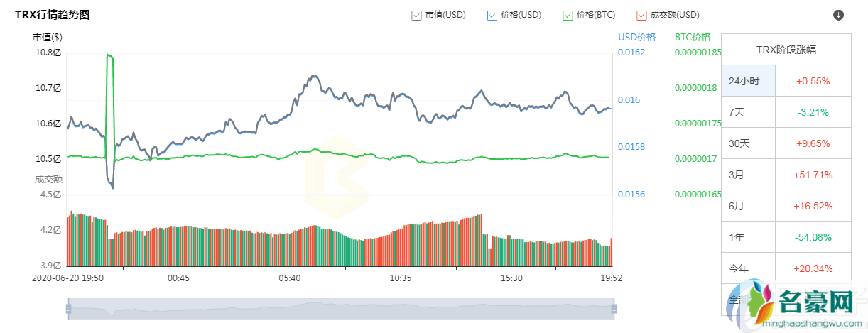This screenshot has height=333, width=868.
Task: Grab the right range slider handle
Action: [614, 308]
